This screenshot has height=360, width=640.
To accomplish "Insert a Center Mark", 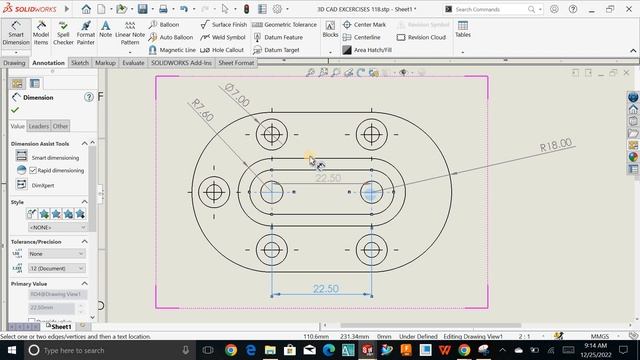I will click(x=364, y=24).
